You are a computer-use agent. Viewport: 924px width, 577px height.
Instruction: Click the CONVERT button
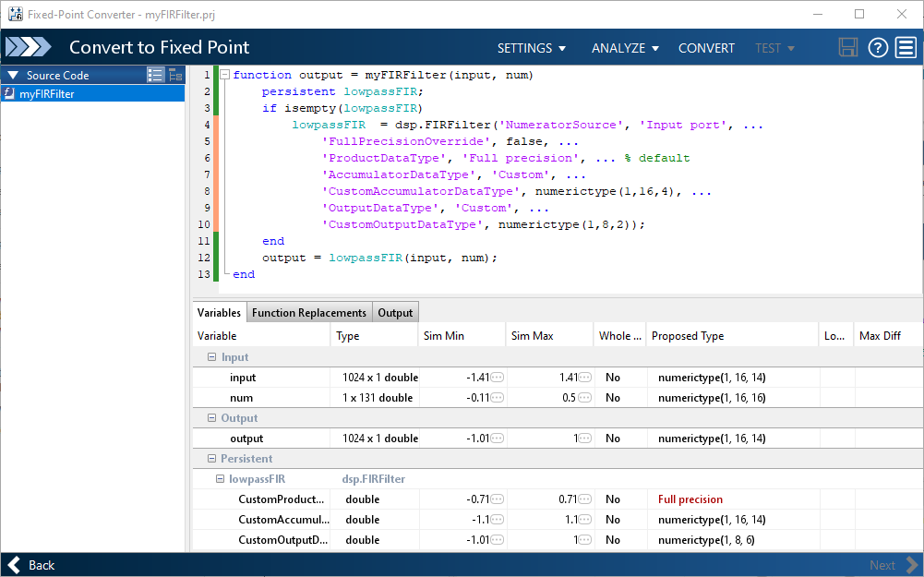coord(706,47)
